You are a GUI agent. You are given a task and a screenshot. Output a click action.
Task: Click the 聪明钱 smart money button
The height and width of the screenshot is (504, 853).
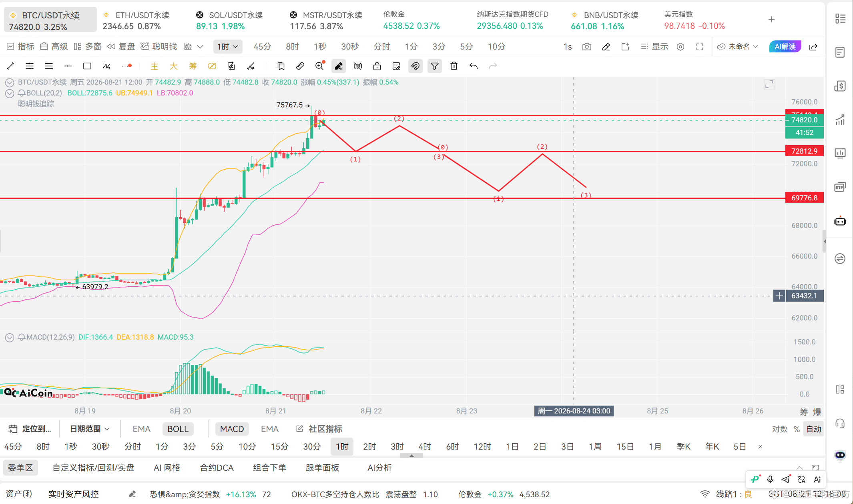tap(159, 47)
